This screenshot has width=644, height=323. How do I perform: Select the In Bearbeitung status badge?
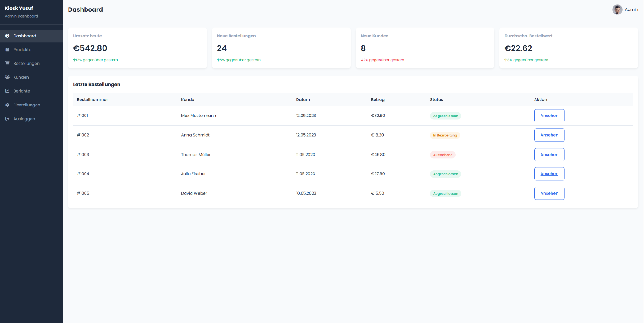pyautogui.click(x=445, y=135)
